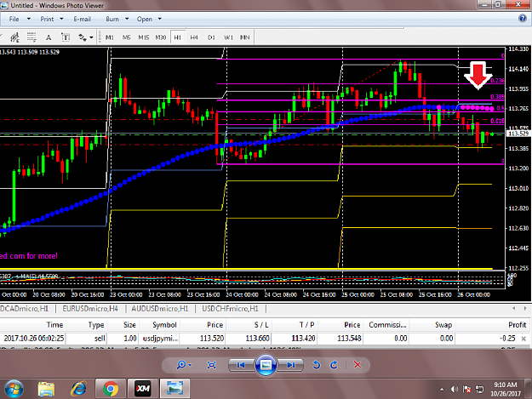Go to the previous photo
532x399 pixels.
pyautogui.click(x=241, y=365)
